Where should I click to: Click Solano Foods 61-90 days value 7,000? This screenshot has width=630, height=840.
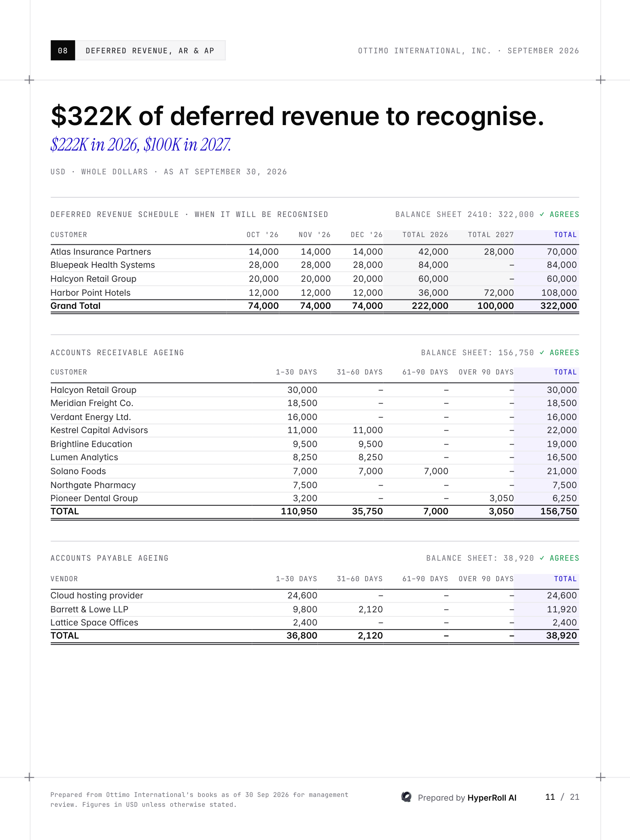[x=436, y=471]
